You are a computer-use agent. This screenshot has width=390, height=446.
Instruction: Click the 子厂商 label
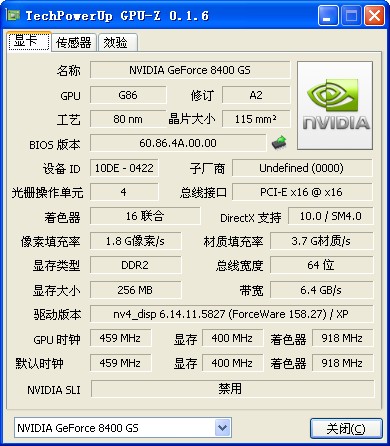207,169
